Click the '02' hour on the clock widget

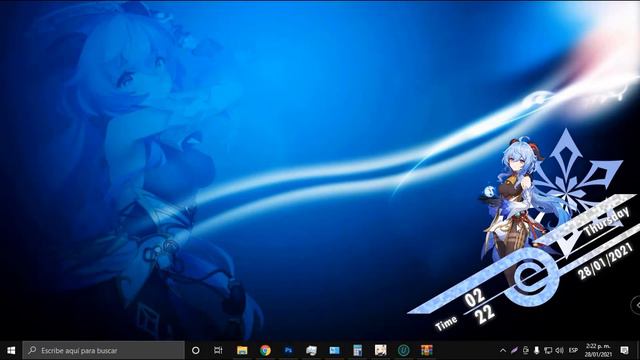coord(474,298)
